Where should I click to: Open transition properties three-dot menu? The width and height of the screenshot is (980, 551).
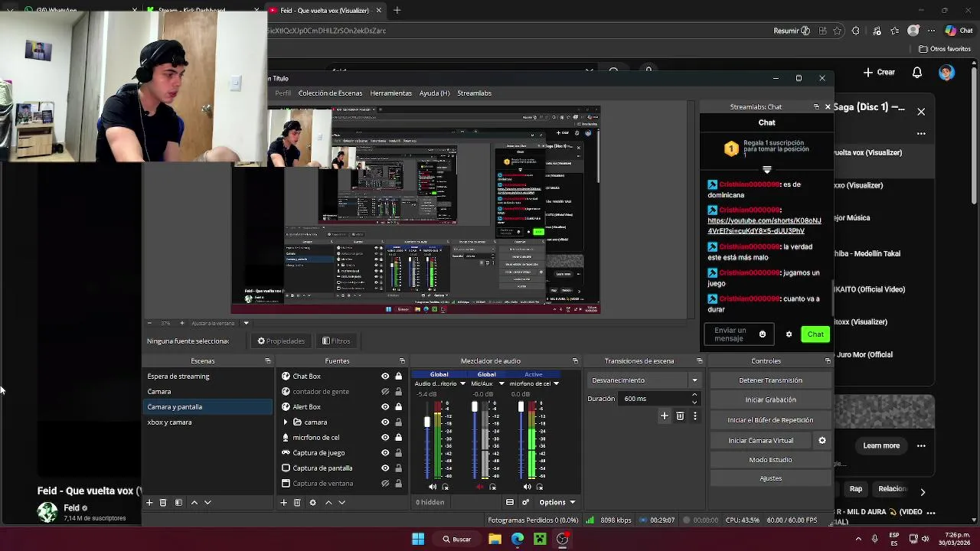(x=695, y=416)
